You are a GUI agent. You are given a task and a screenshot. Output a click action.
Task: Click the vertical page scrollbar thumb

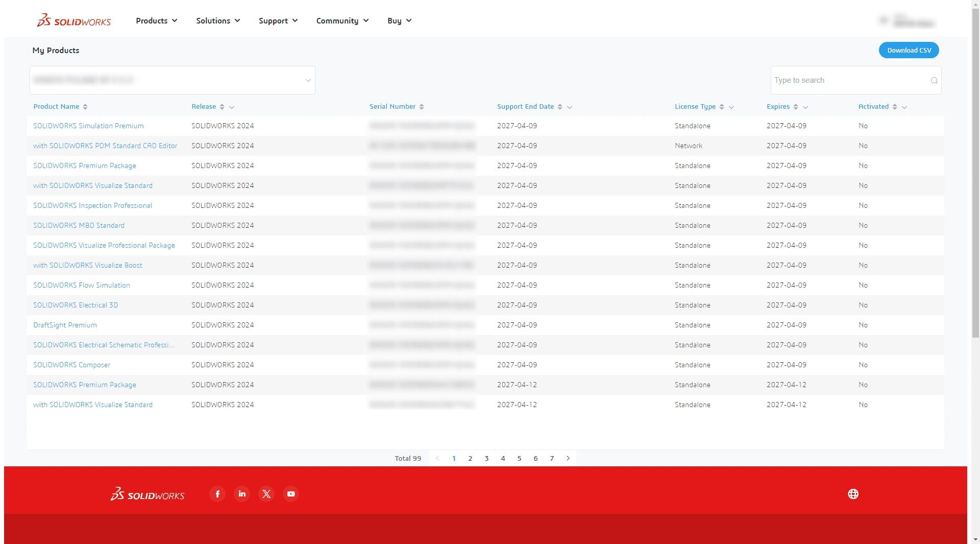(975, 172)
